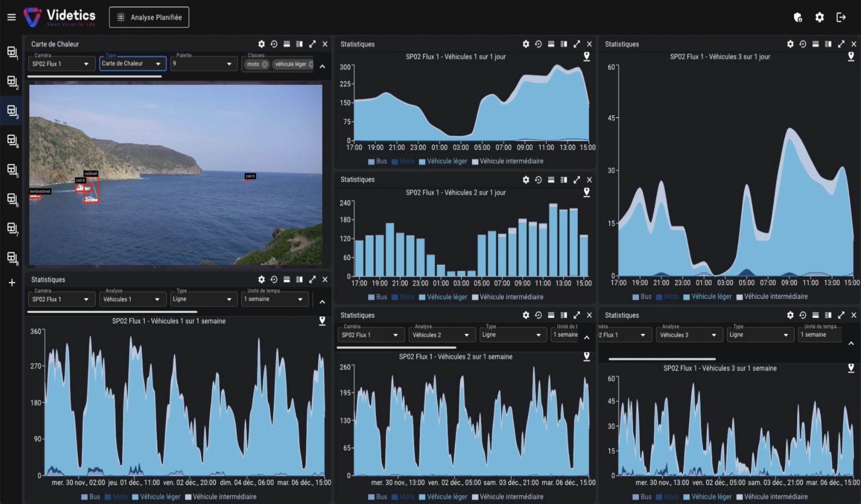Fullscreen the Véhicules 3 sur 1 semaine panel
This screenshot has width=861, height=504.
(841, 315)
